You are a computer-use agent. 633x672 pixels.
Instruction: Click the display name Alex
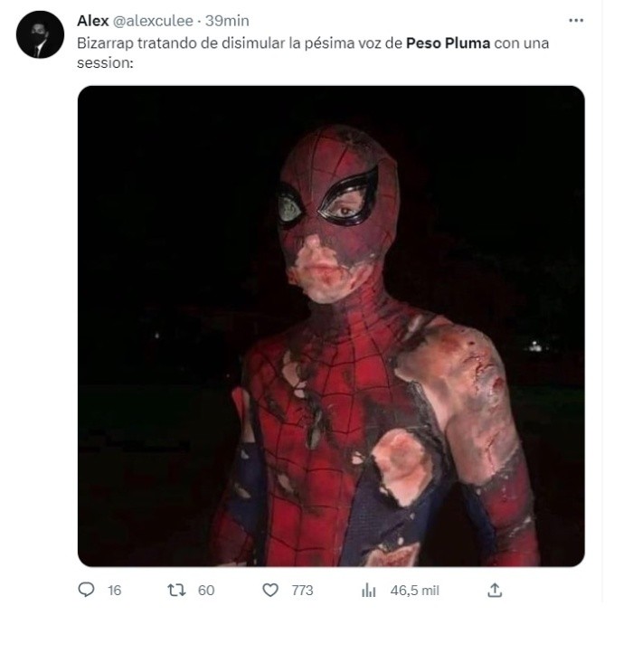tap(92, 21)
